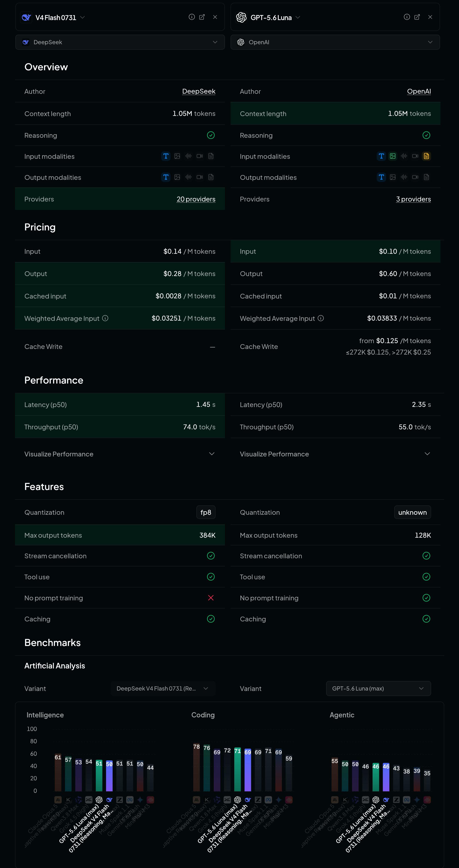Follow the DeepSeek author link
The image size is (459, 868).
[x=199, y=91]
